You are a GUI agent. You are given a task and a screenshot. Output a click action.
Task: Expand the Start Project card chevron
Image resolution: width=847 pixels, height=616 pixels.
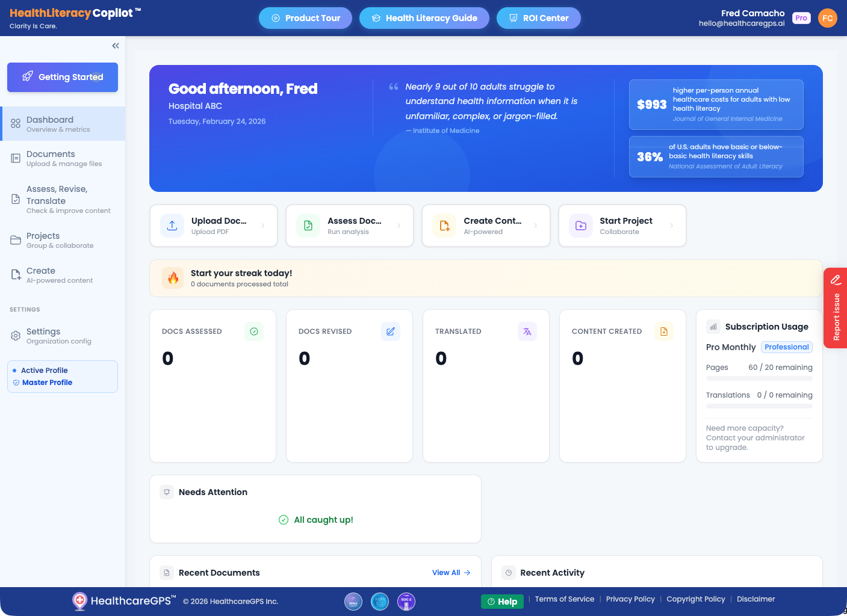[x=672, y=226]
